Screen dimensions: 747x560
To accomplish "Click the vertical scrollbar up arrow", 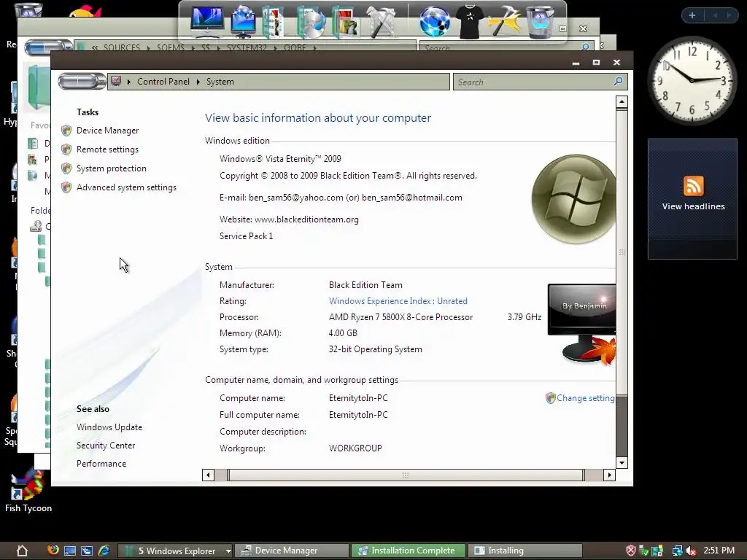I will point(622,101).
